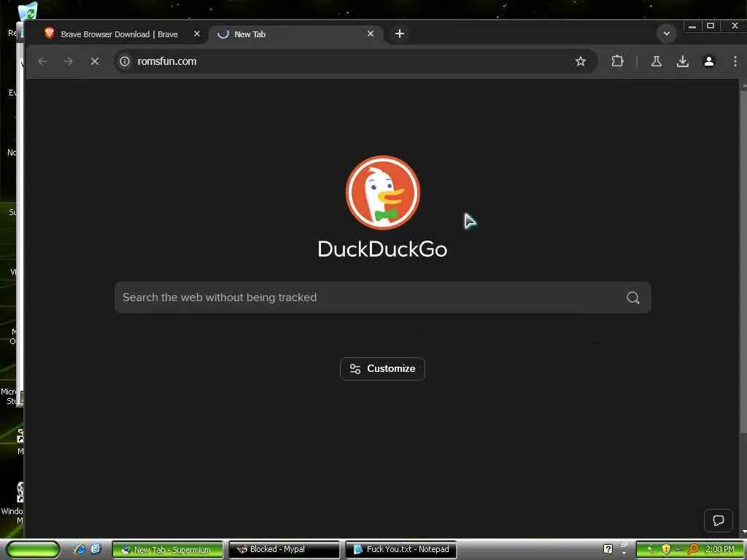
Task: Click the Windows Start button
Action: point(32,550)
